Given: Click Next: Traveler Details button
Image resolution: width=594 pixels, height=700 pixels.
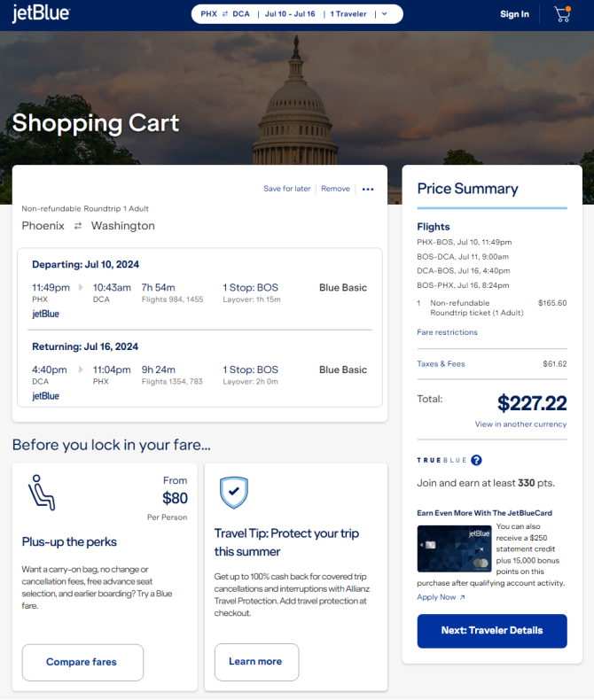Looking at the screenshot, I should pyautogui.click(x=492, y=631).
